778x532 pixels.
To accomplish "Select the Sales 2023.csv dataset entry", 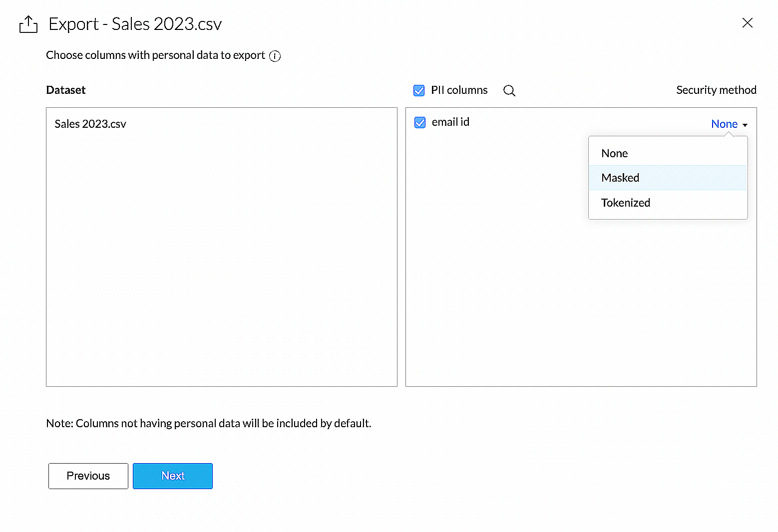I will click(x=90, y=124).
